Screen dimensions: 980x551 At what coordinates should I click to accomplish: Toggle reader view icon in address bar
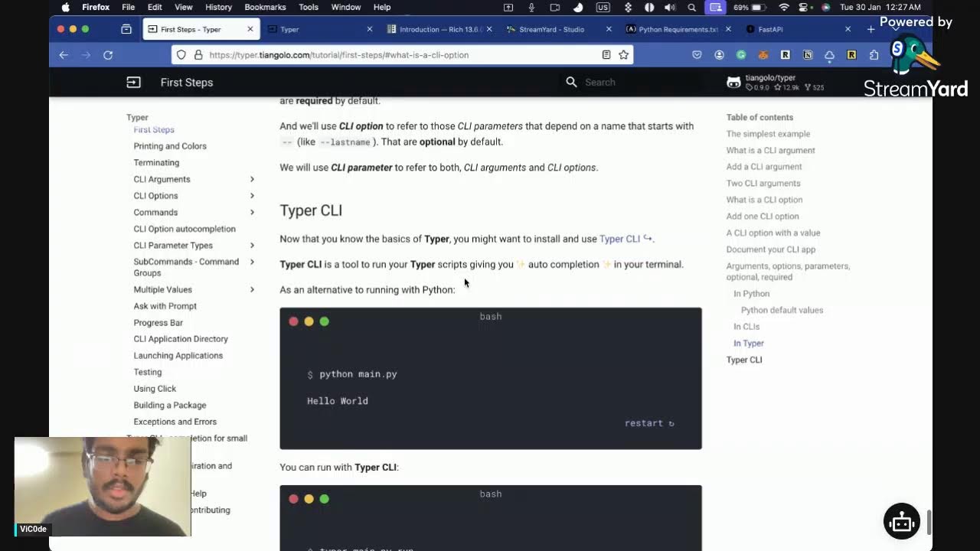coord(606,55)
